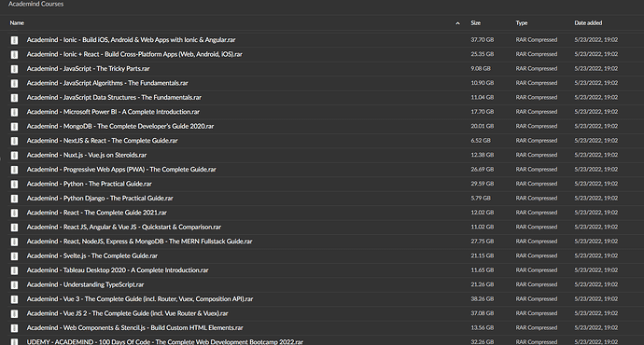Sort files by the Type column header
The image size is (644, 345).
(522, 23)
